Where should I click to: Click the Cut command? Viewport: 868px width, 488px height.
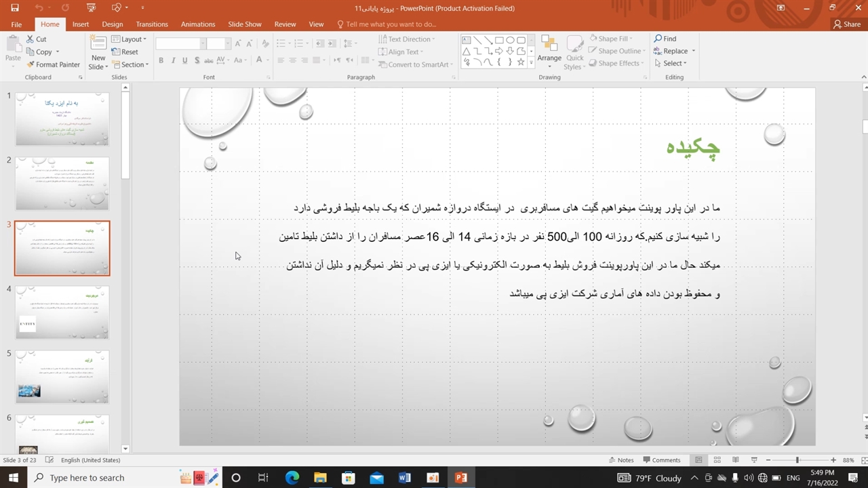37,39
